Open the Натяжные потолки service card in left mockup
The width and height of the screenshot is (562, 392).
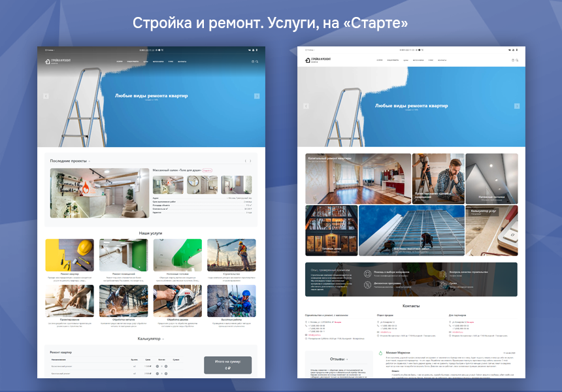click(x=177, y=255)
